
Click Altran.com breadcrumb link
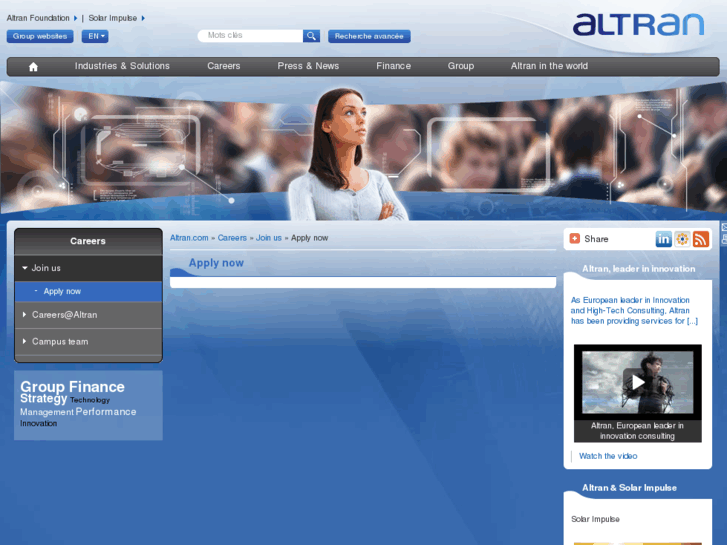[189, 238]
